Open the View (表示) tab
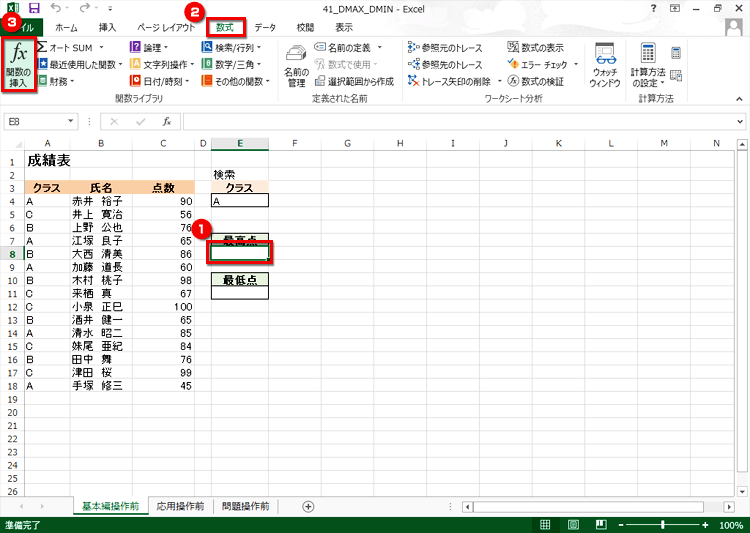 click(x=344, y=27)
